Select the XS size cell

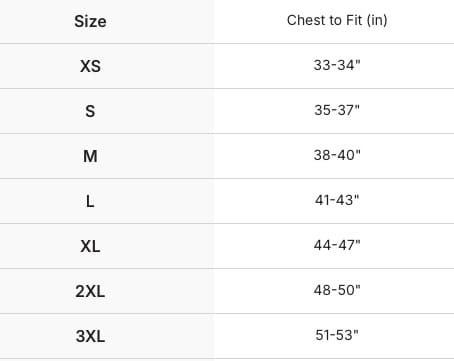pos(90,66)
